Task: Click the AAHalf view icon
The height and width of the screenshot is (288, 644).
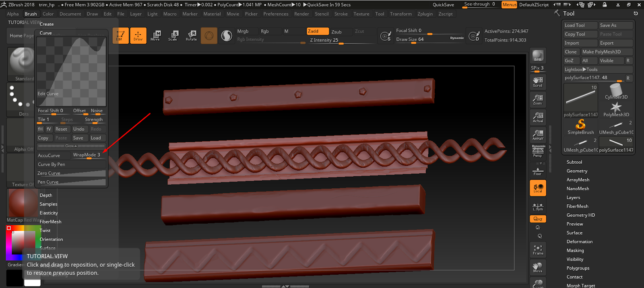Action: click(x=538, y=135)
